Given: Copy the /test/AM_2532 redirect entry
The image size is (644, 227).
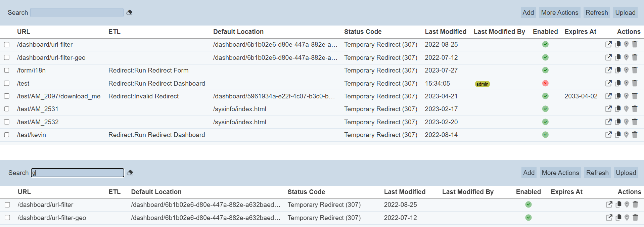Looking at the screenshot, I should pyautogui.click(x=618, y=122).
